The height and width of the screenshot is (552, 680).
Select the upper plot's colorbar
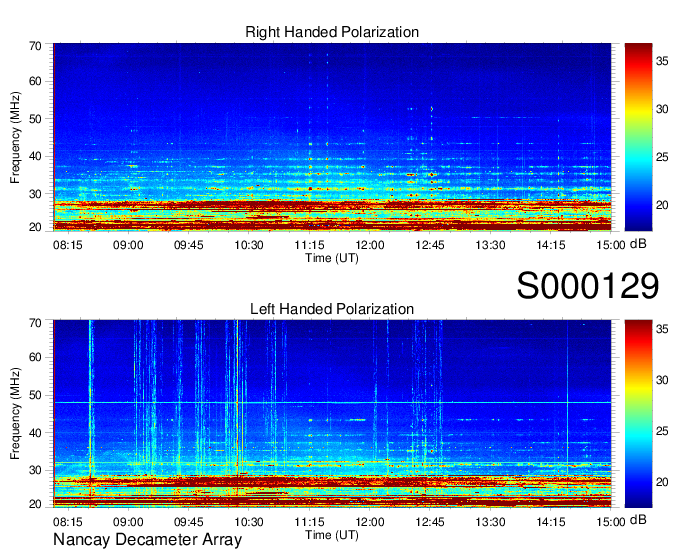click(x=638, y=137)
